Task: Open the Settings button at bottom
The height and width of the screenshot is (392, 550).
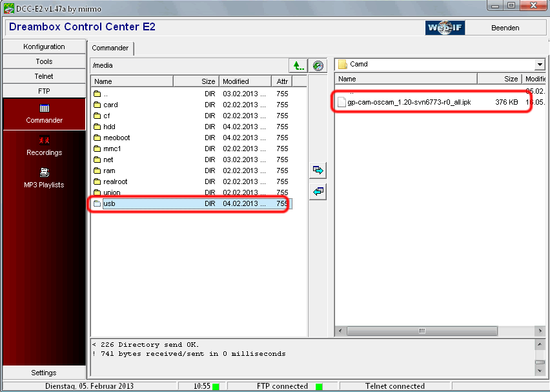Action: (x=44, y=373)
